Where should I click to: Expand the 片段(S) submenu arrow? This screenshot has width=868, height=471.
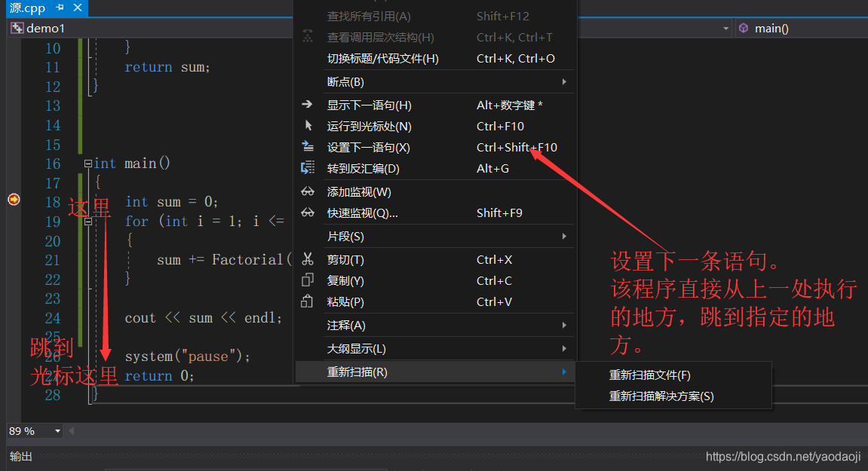tap(564, 237)
